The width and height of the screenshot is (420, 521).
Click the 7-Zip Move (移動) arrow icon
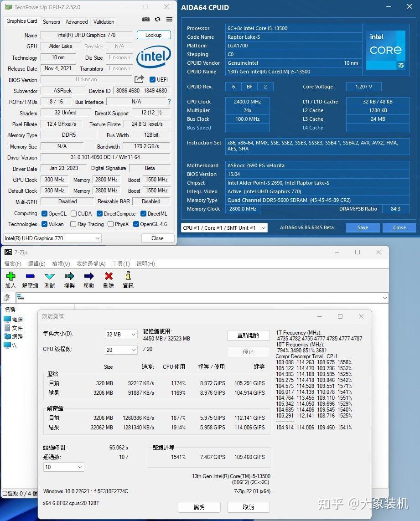tap(89, 276)
